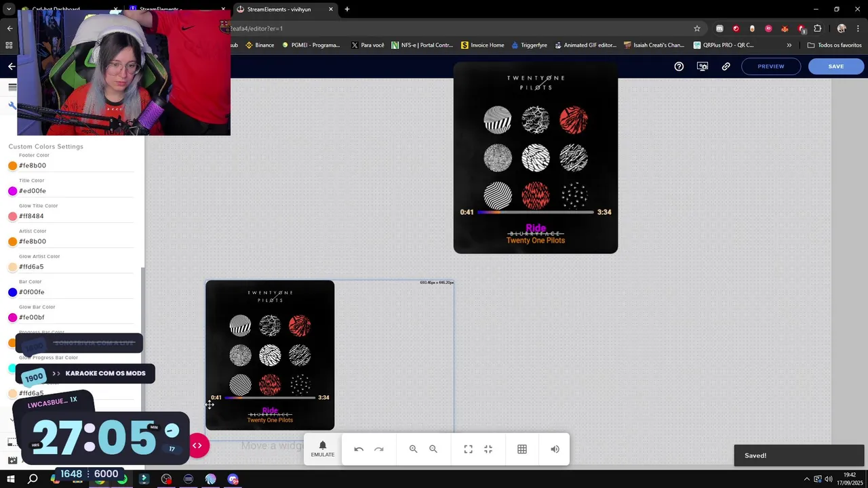
Task: Open QRPlus PRO bookmark
Action: (x=724, y=45)
